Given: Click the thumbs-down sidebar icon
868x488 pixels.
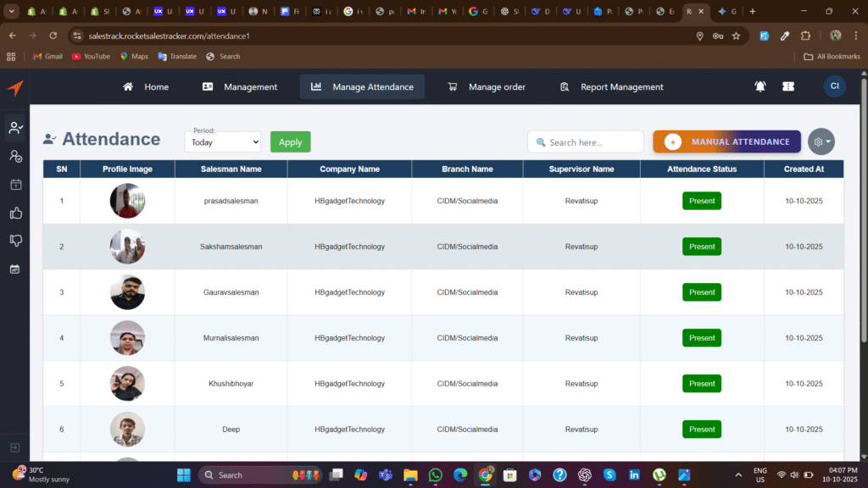Looking at the screenshot, I should tap(15, 241).
